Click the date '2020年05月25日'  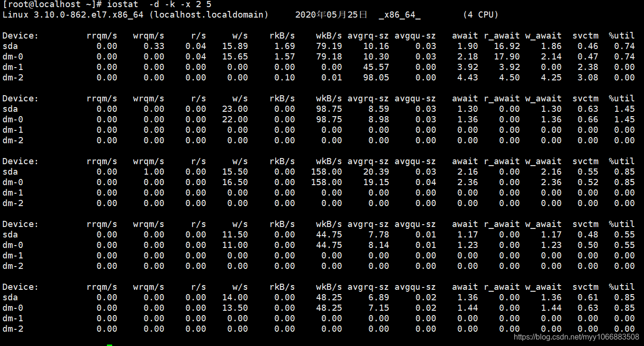331,15
